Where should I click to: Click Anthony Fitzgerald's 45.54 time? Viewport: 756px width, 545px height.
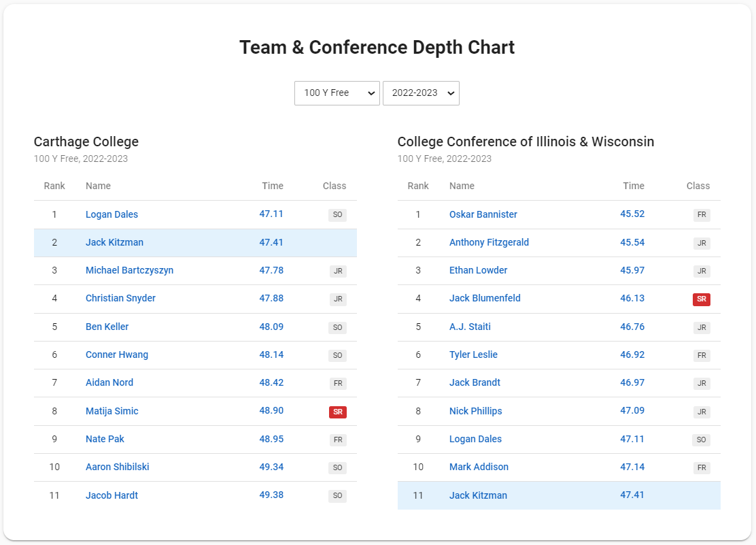(632, 242)
